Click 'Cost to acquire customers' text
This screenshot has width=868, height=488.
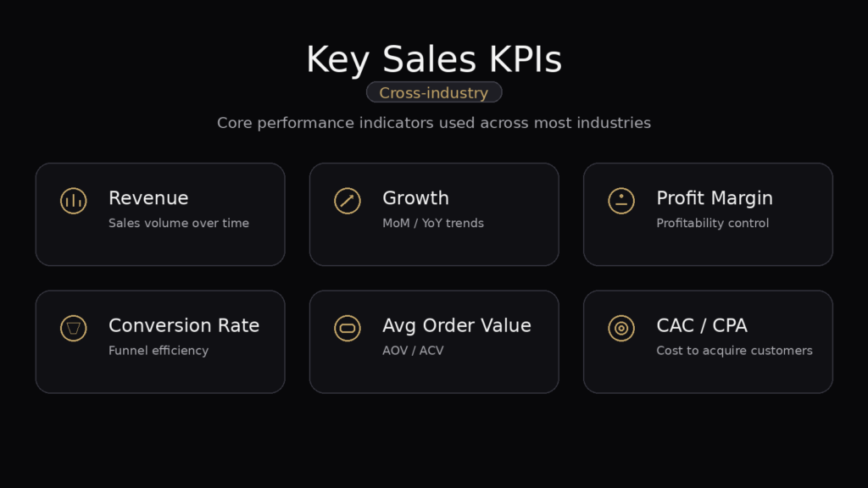tap(734, 351)
